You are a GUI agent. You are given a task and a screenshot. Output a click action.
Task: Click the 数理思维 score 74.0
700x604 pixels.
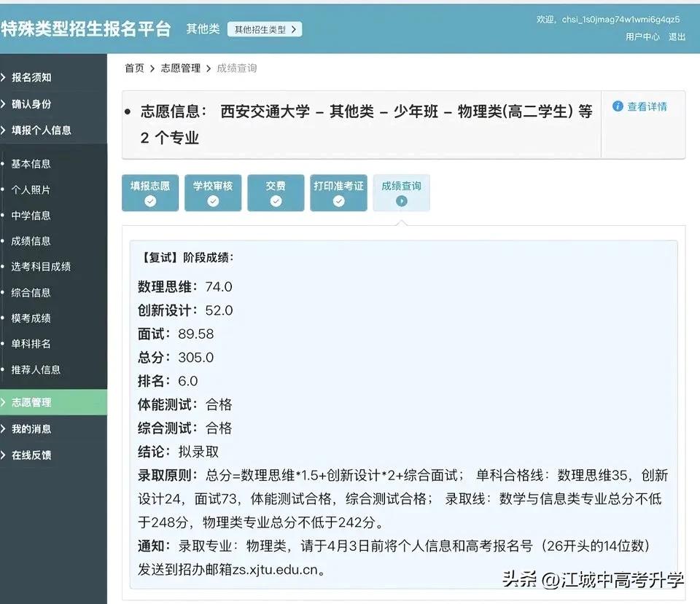[x=219, y=286]
